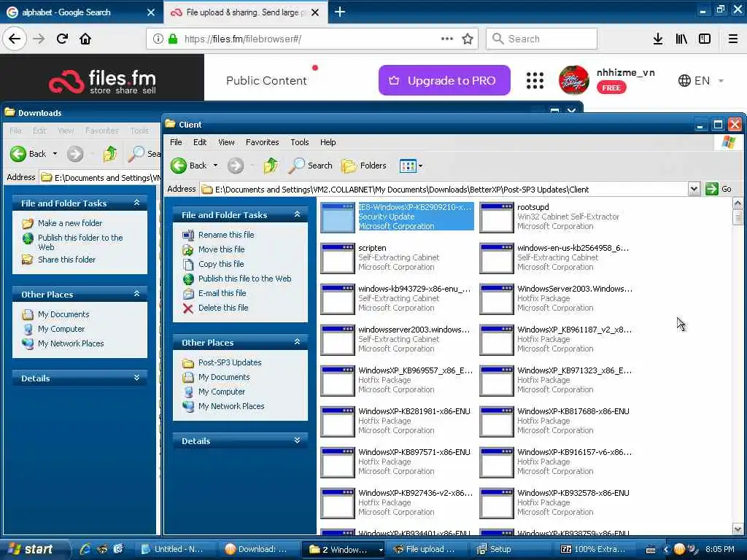Select WindowsXP_KB961187_v2 hotfix file
Viewport: 747px width, 560px height.
pos(555,340)
